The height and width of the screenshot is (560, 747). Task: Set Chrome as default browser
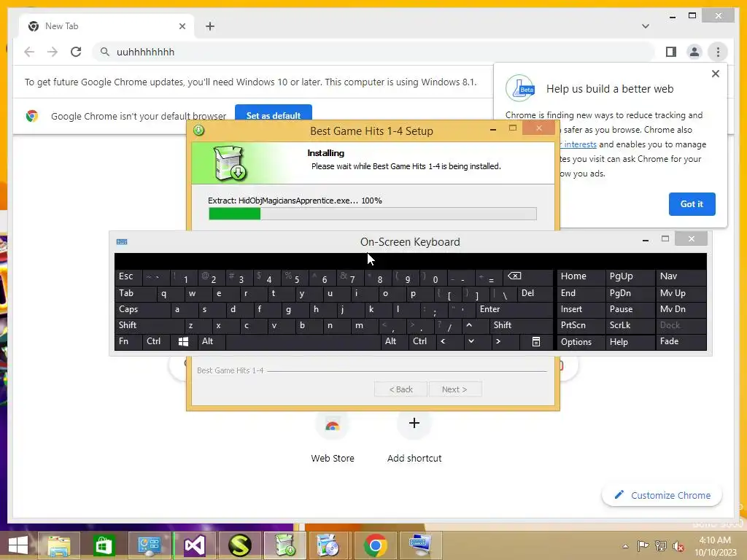[x=274, y=115]
